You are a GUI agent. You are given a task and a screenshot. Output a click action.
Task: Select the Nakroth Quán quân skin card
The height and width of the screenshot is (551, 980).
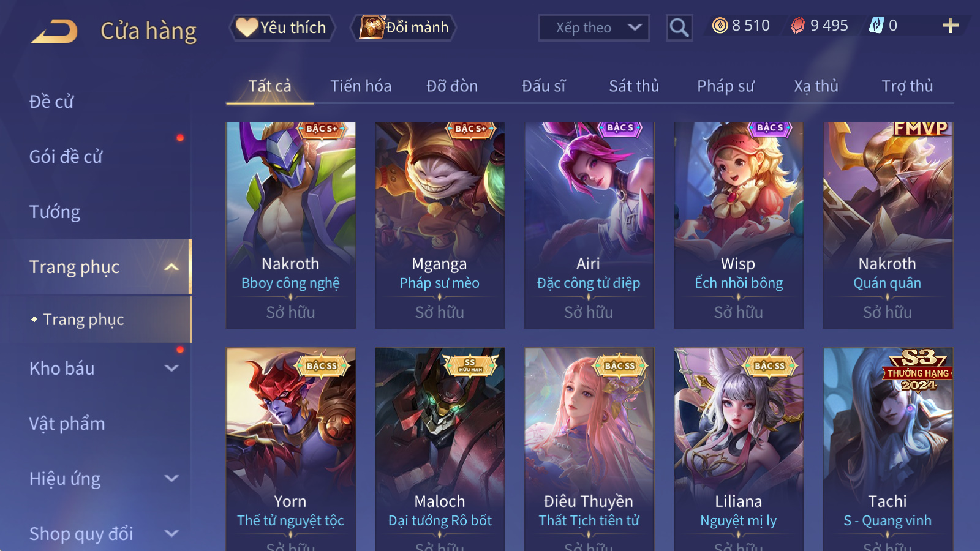pyautogui.click(x=888, y=225)
